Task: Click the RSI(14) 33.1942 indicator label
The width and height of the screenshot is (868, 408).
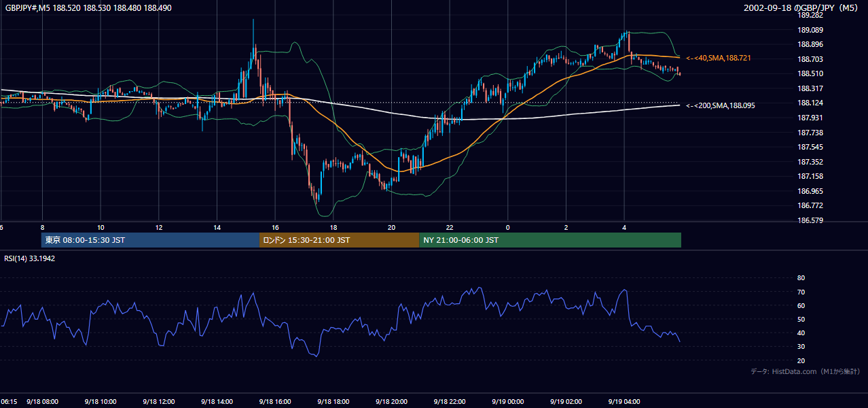Action: coord(30,258)
